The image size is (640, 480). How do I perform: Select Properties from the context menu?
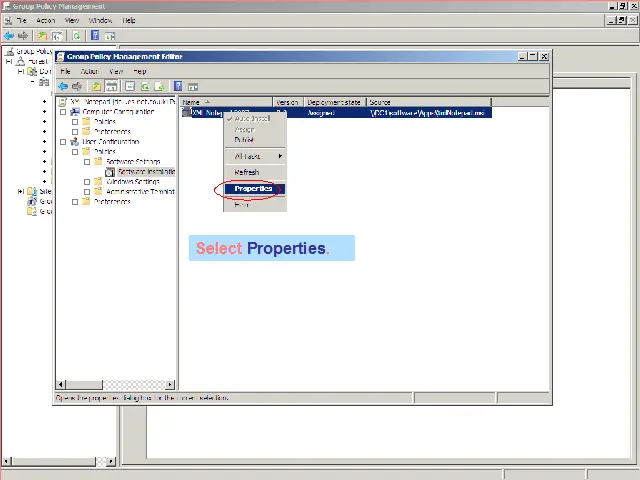pos(254,188)
